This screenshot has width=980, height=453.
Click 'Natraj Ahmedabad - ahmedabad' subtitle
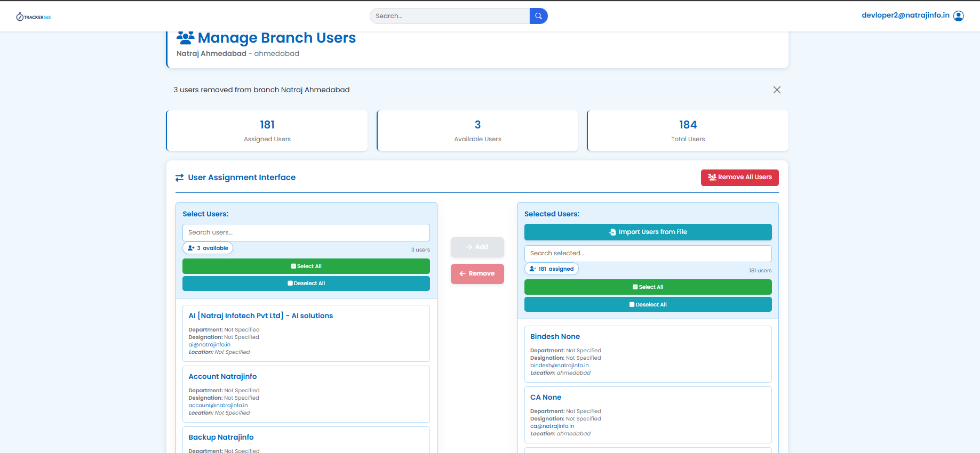[238, 53]
